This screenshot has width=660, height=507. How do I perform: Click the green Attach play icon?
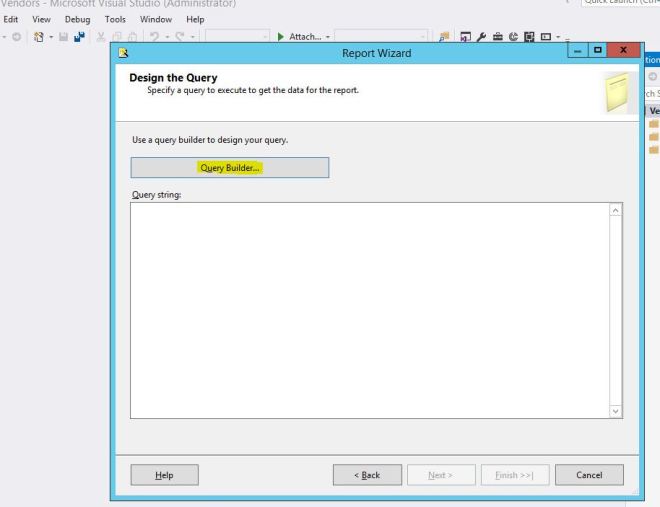pyautogui.click(x=279, y=37)
